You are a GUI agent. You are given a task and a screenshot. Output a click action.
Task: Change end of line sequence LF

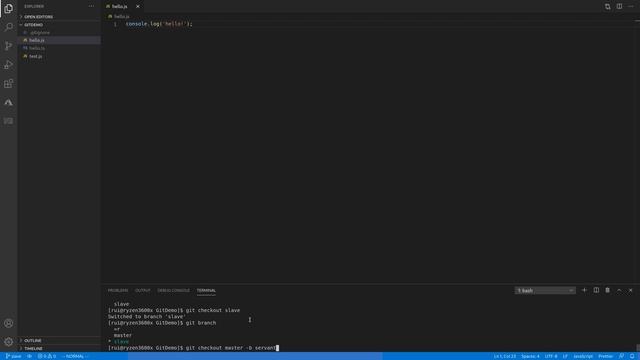(565, 356)
